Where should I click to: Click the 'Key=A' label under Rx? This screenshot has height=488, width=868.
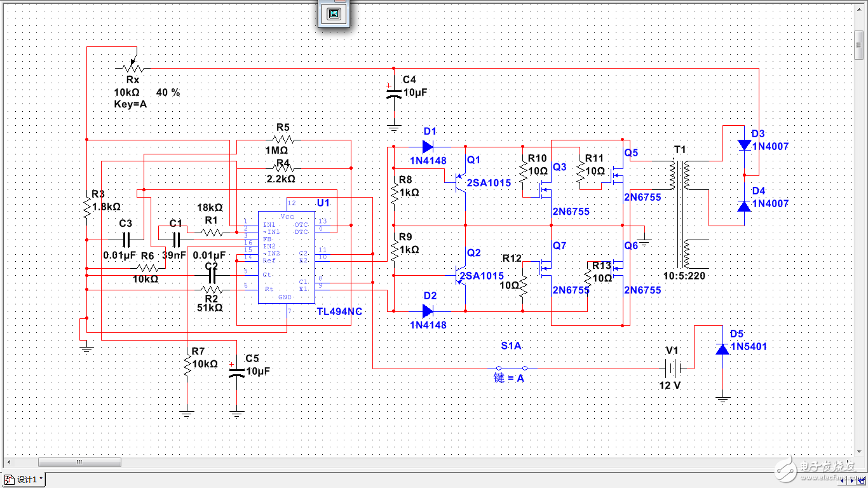point(130,104)
